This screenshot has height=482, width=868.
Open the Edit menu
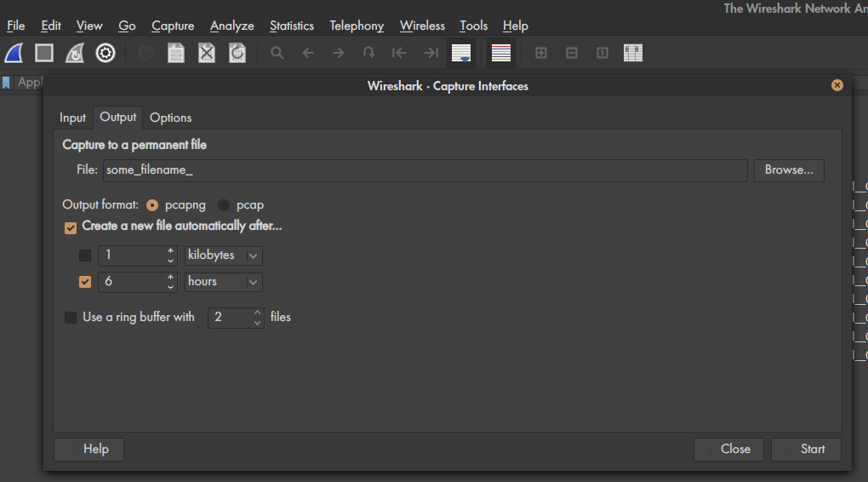click(51, 26)
